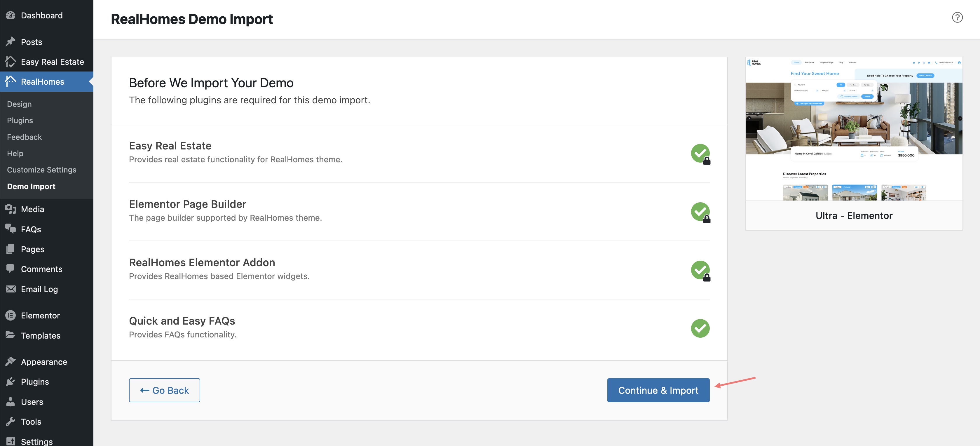Click the RealHomes sidebar logo icon
Viewport: 980px width, 446px height.
[x=11, y=81]
